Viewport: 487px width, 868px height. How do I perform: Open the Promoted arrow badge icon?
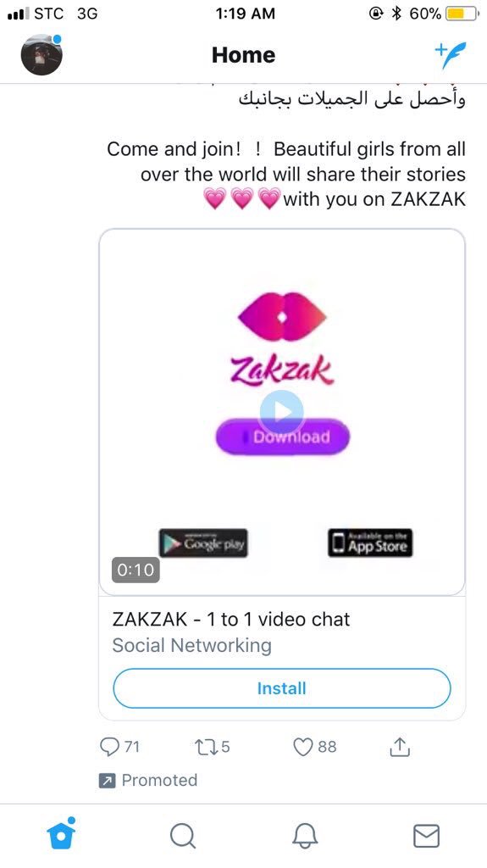pos(106,781)
